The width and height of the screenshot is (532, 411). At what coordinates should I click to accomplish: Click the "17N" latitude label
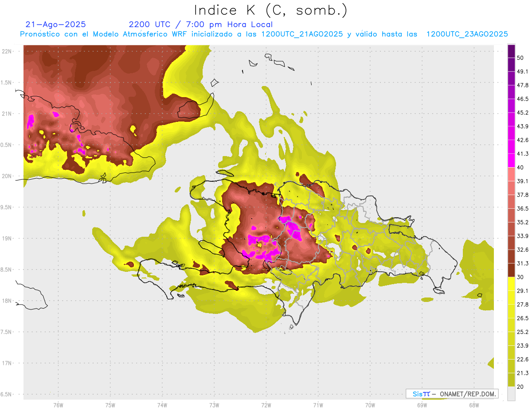click(7, 363)
